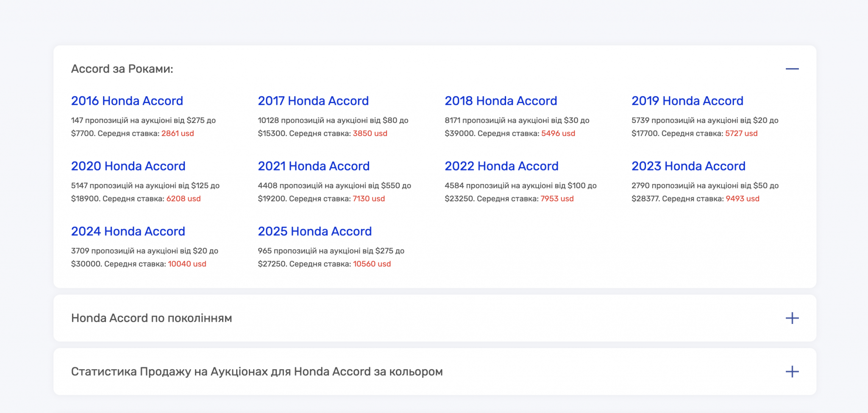The image size is (868, 413).
Task: Open the 2020 Honda Accord link
Action: pyautogui.click(x=128, y=166)
